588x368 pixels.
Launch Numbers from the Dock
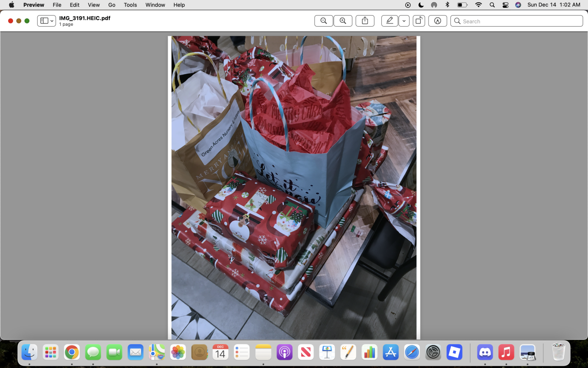point(369,353)
